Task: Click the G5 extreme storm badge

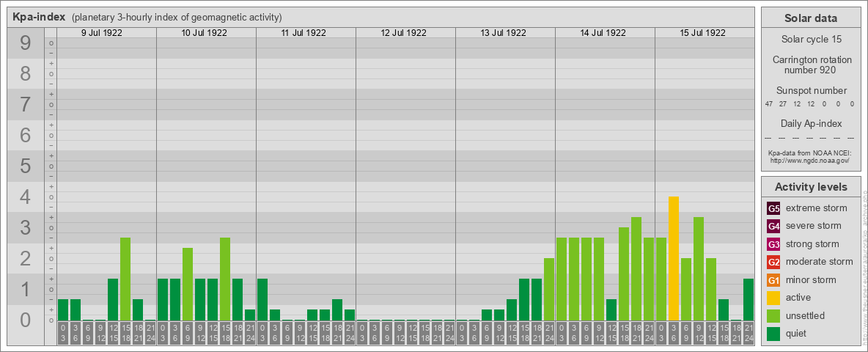Action: click(x=773, y=209)
